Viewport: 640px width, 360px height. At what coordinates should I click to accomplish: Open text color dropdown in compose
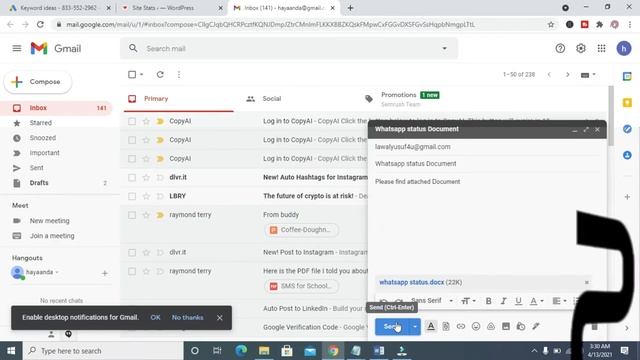tap(536, 301)
